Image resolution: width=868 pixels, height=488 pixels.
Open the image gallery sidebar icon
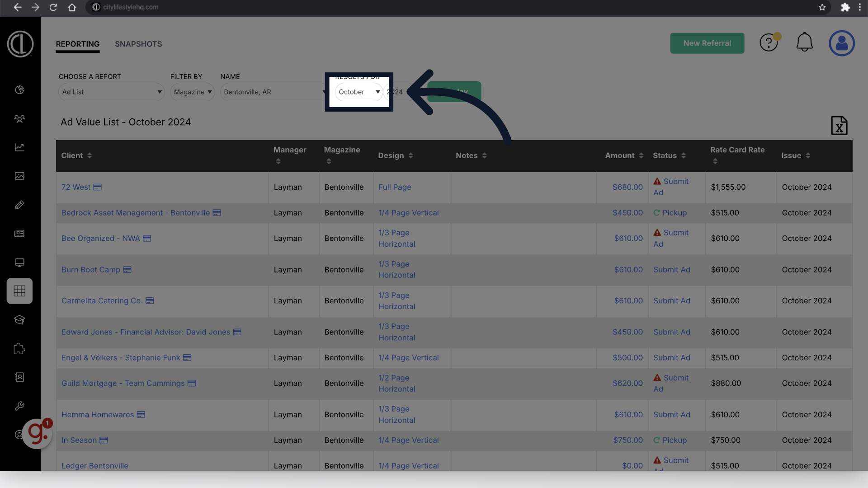tap(19, 176)
